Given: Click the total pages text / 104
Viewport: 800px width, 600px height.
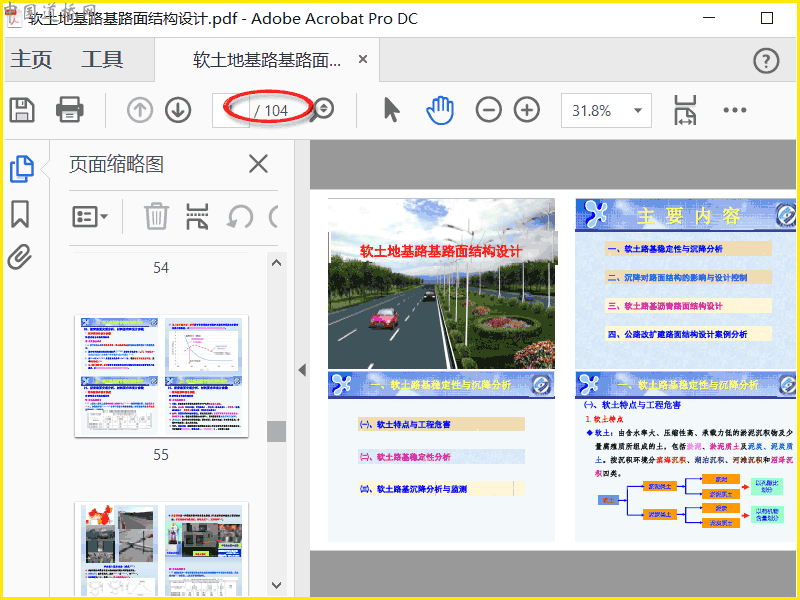Looking at the screenshot, I should click(271, 111).
